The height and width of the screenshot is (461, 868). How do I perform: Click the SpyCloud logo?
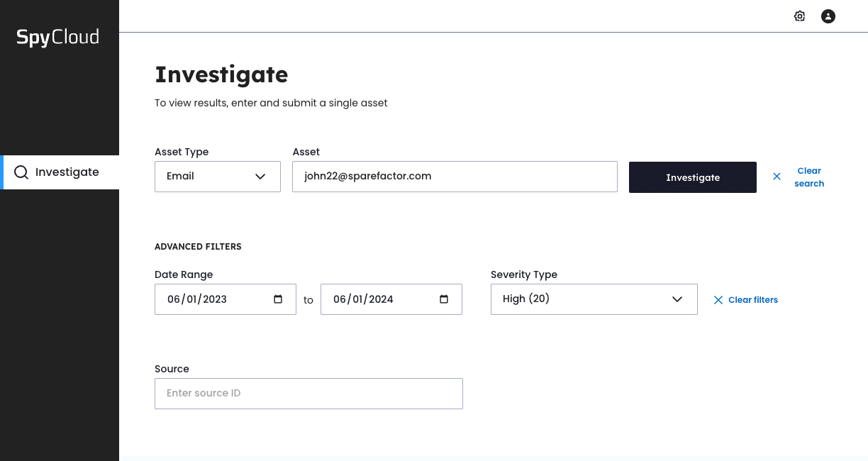tap(57, 37)
